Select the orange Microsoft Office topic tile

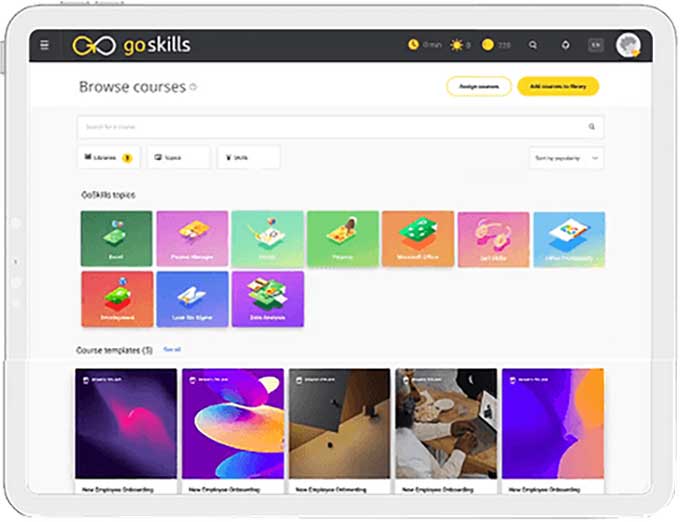[x=418, y=239]
